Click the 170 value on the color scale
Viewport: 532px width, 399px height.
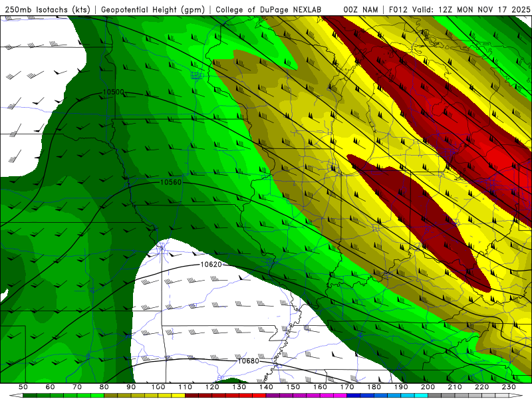pyautogui.click(x=347, y=387)
